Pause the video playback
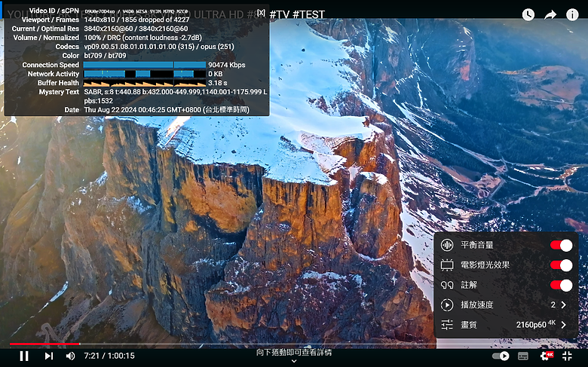 point(24,356)
